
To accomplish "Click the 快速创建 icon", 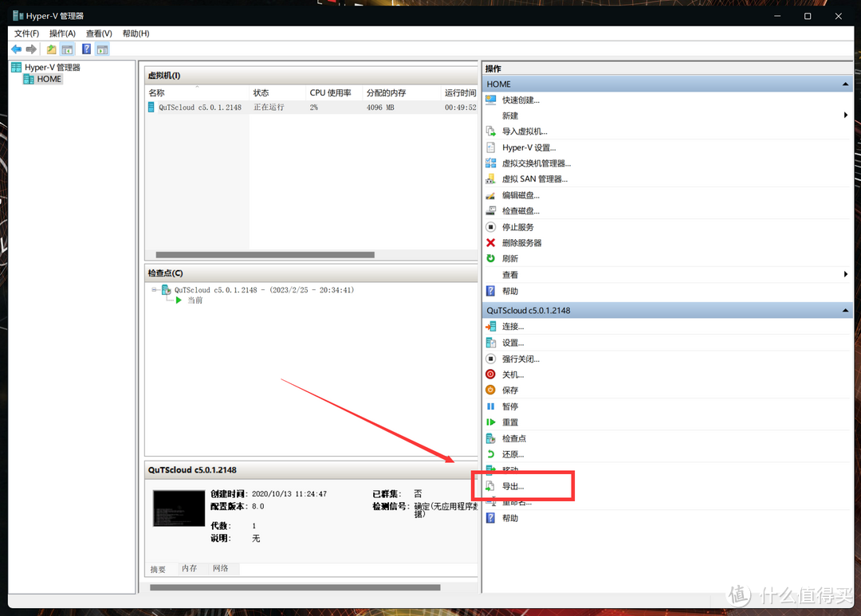I will click(491, 100).
